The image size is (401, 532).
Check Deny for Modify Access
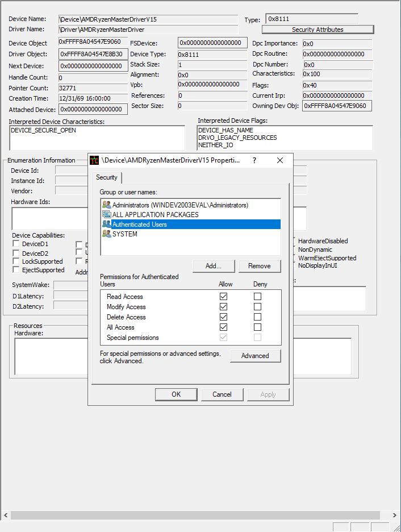(x=258, y=307)
